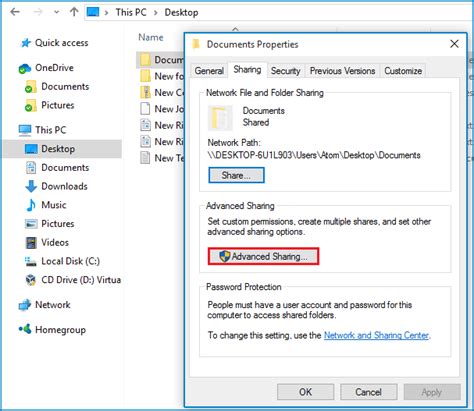The image size is (474, 411).
Task: Click the OneDrive cloud icon
Action: [x=25, y=69]
